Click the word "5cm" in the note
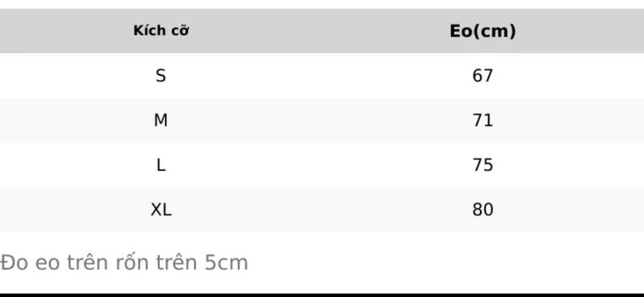The width and height of the screenshot is (644, 297). pos(226,263)
